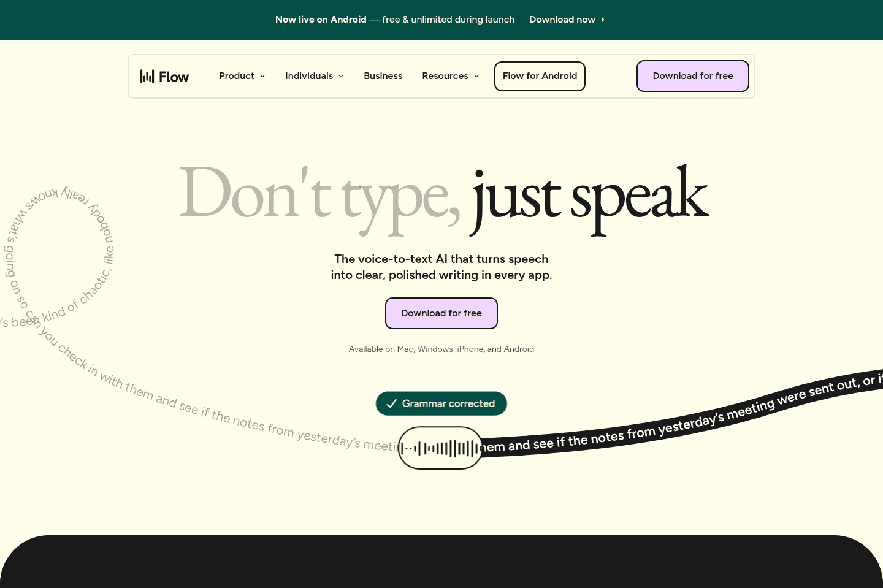Click the Flow waveform logo icon
Image resolution: width=883 pixels, height=588 pixels.
tap(147, 76)
